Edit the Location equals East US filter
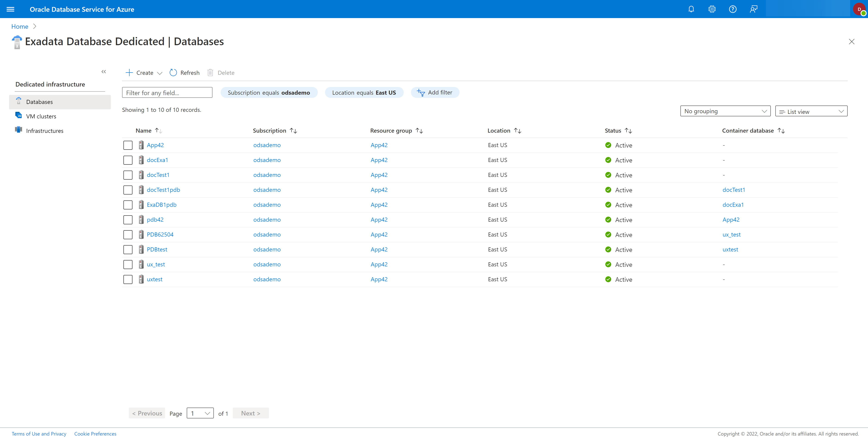This screenshot has width=868, height=441. tap(364, 92)
